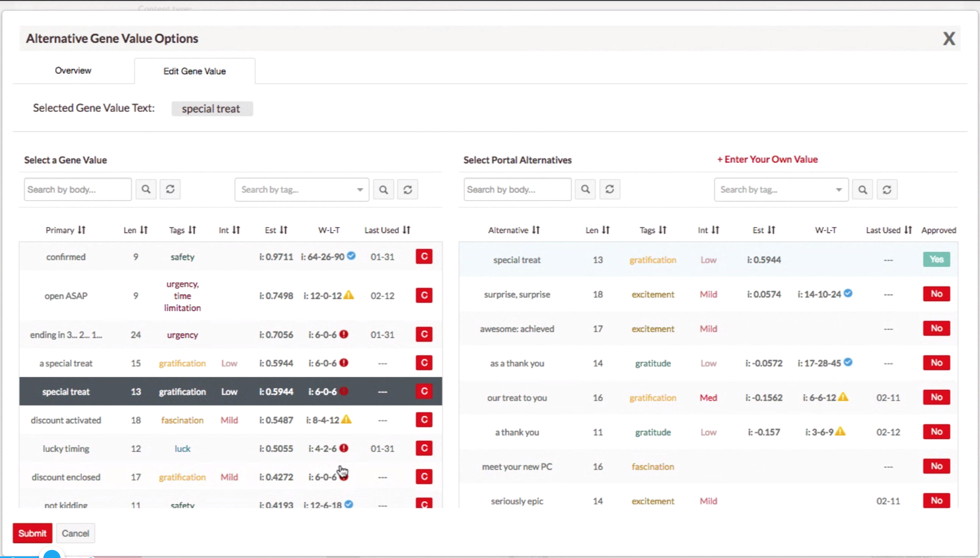Image resolution: width=980 pixels, height=558 pixels.
Task: Select the Edit Gene Value tab
Action: (195, 71)
